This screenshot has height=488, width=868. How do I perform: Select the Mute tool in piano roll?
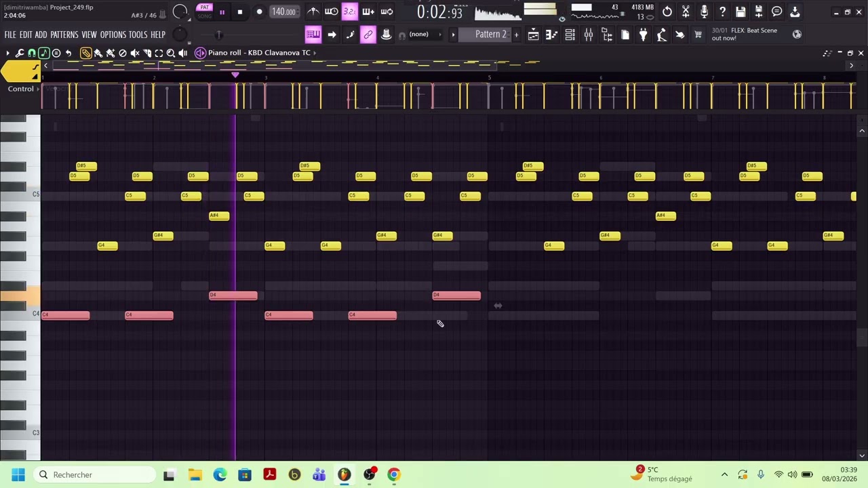click(135, 53)
